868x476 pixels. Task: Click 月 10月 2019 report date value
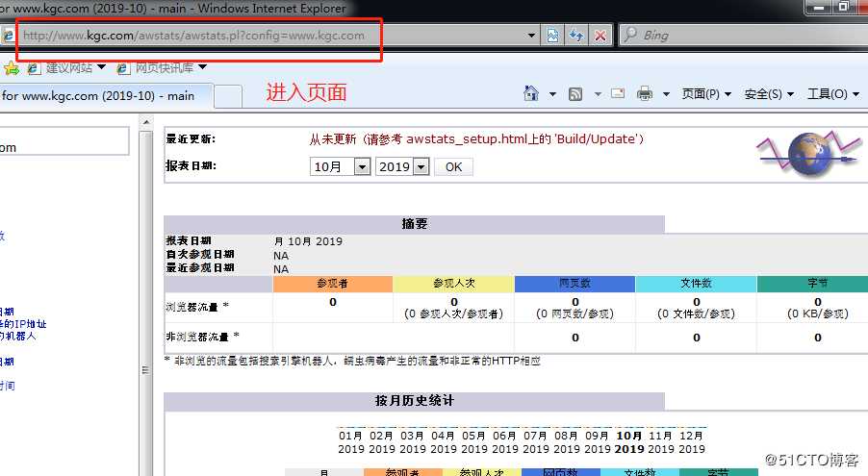tap(308, 241)
